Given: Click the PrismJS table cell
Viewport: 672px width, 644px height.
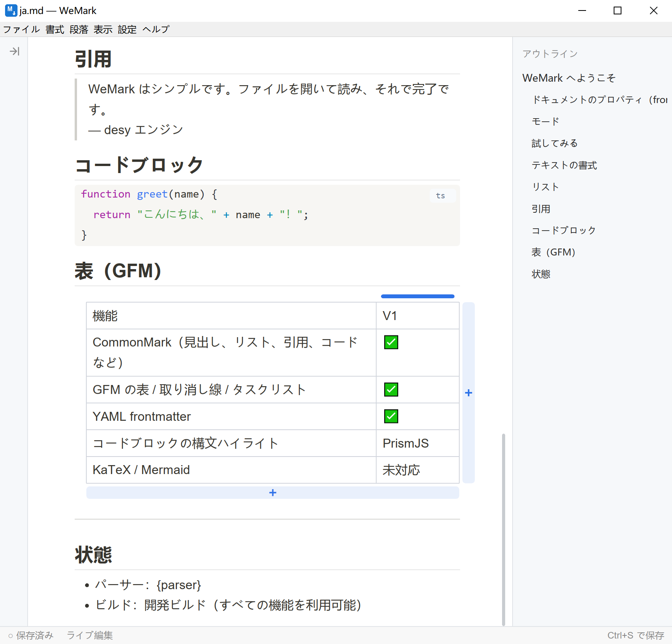Looking at the screenshot, I should coord(418,443).
